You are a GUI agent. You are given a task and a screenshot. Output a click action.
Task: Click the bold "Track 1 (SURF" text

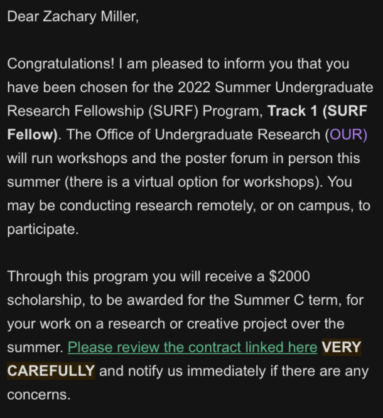pyautogui.click(x=317, y=111)
